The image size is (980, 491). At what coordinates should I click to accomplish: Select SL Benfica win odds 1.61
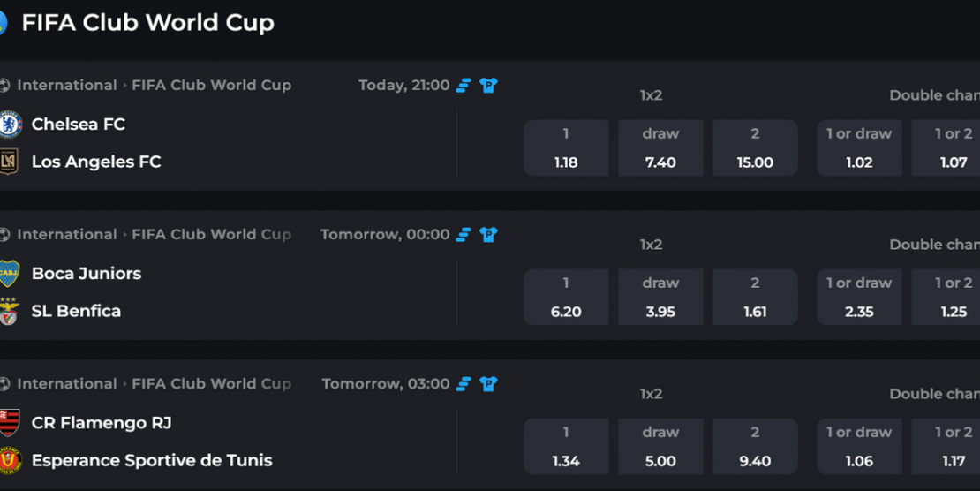755,297
